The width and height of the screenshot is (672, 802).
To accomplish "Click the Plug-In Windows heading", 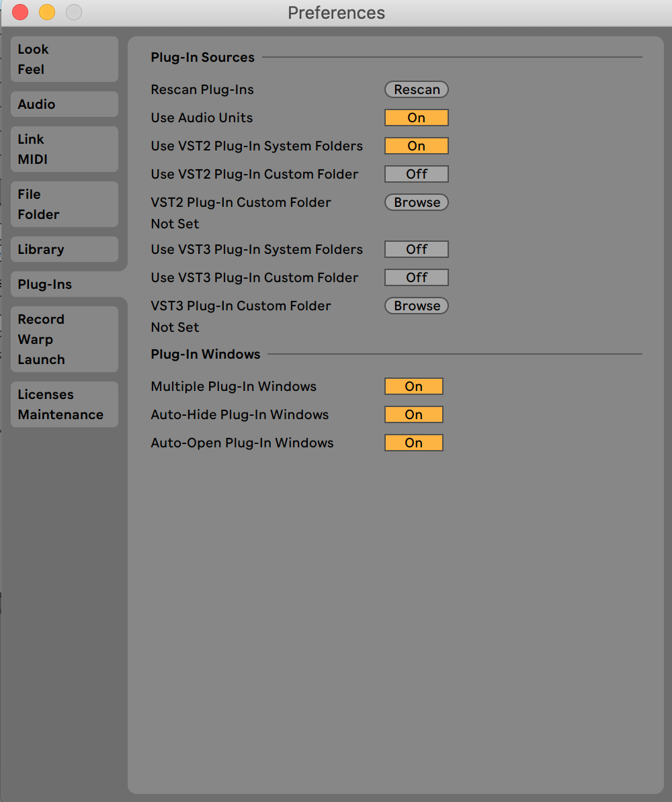I will click(x=205, y=354).
